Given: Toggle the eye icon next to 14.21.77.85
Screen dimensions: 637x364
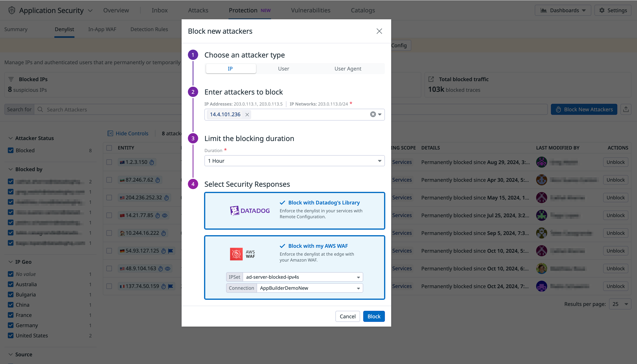Looking at the screenshot, I should (165, 215).
